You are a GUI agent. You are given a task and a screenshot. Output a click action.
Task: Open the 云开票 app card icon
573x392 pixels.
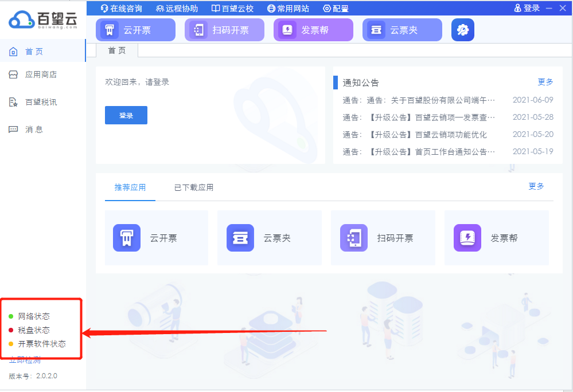point(126,238)
